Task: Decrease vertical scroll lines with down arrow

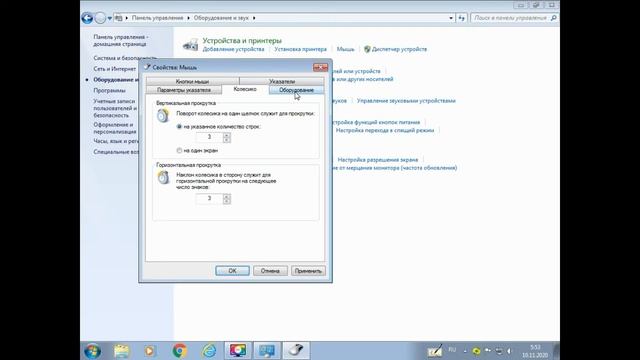Action: 227,140
